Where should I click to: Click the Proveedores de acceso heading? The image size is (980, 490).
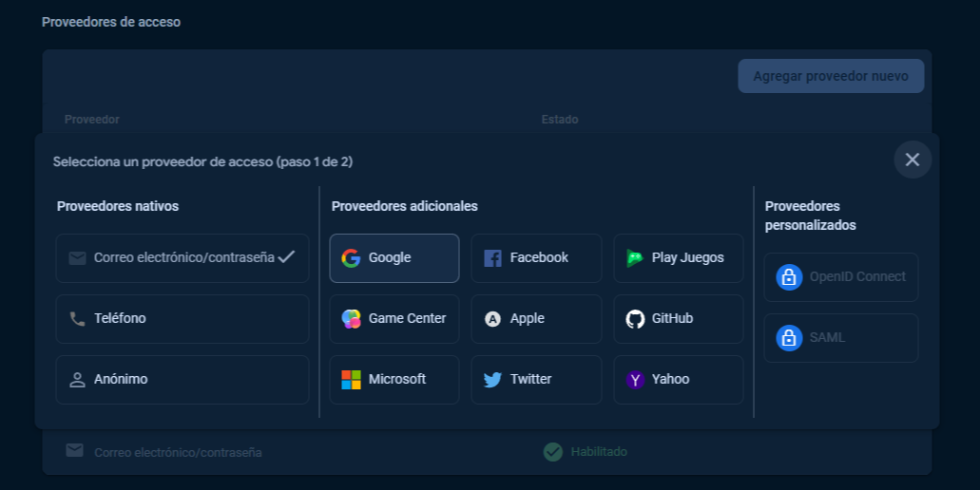pyautogui.click(x=111, y=22)
